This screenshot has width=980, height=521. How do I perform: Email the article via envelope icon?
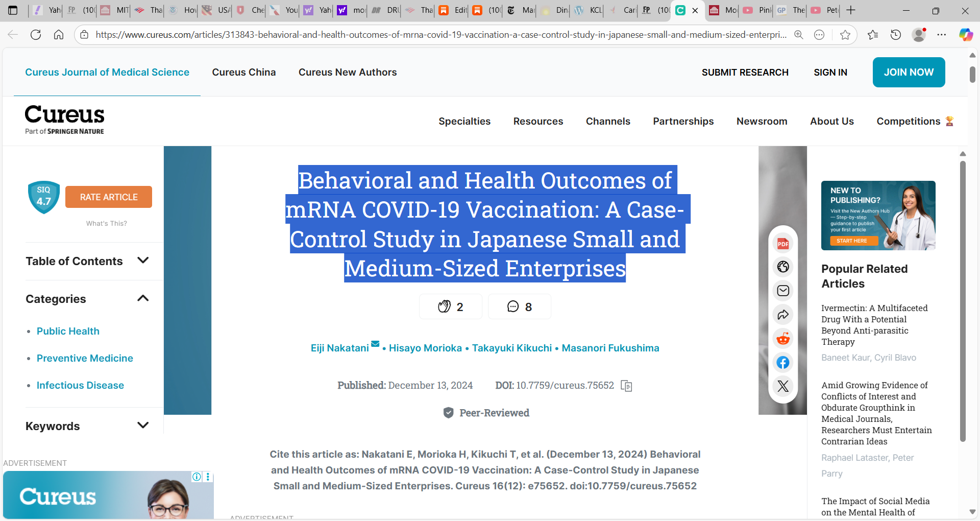(783, 291)
